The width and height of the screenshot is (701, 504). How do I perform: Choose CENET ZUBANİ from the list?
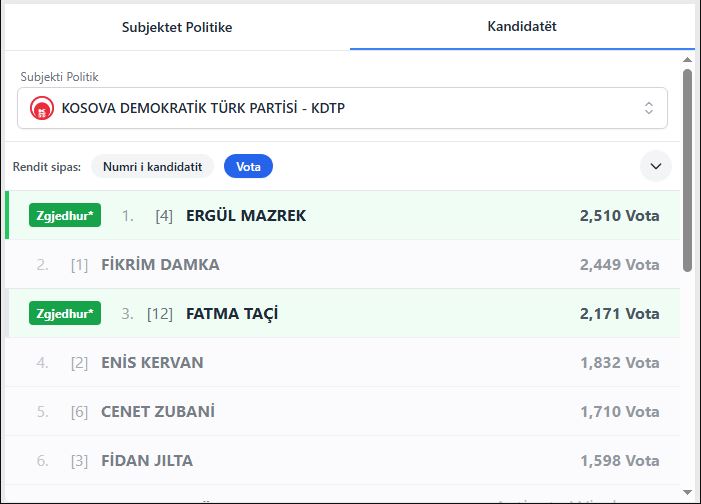(158, 412)
